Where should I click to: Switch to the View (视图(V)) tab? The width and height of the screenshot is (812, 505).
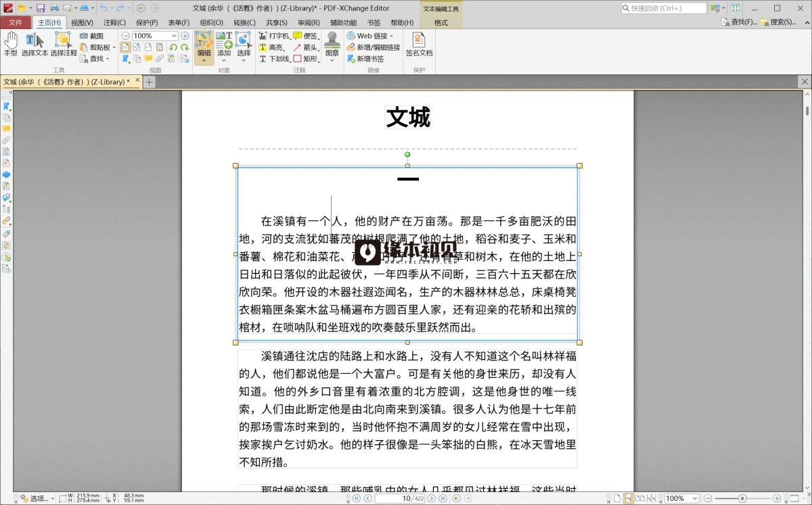(x=82, y=22)
